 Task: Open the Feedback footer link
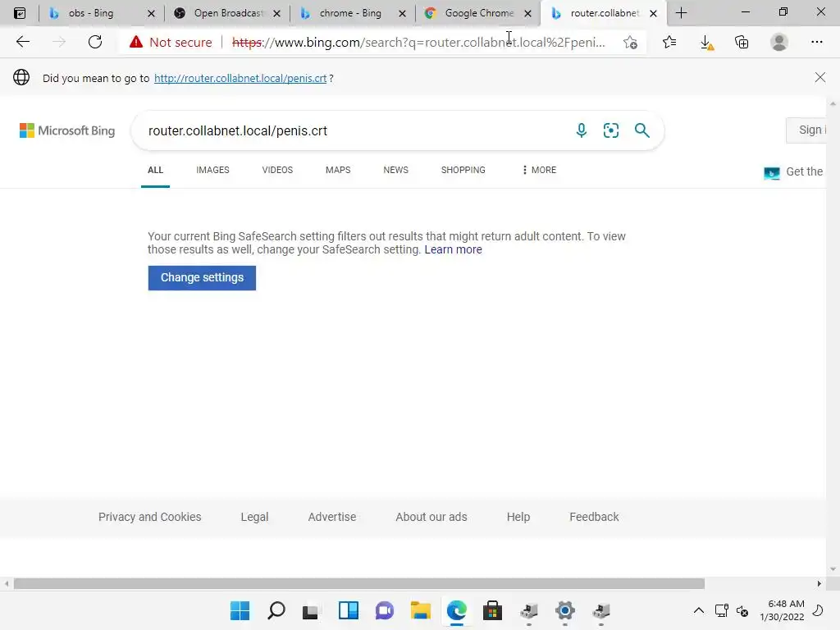click(594, 517)
